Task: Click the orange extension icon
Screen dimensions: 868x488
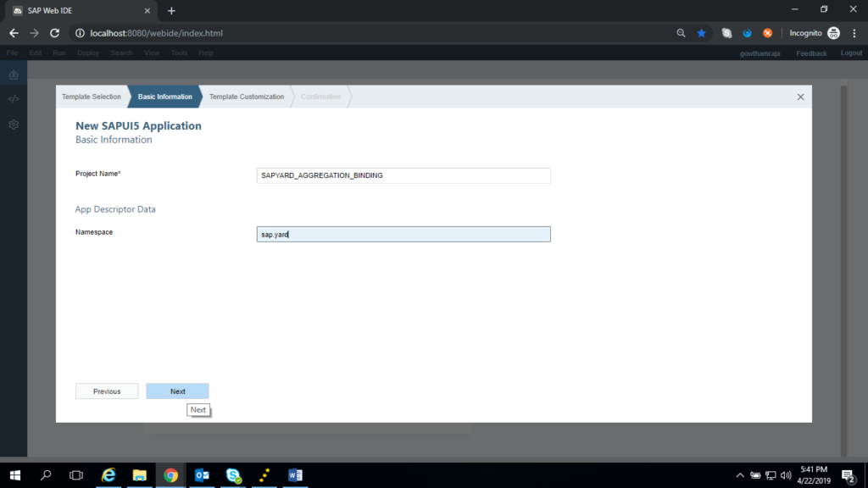Action: 767,33
